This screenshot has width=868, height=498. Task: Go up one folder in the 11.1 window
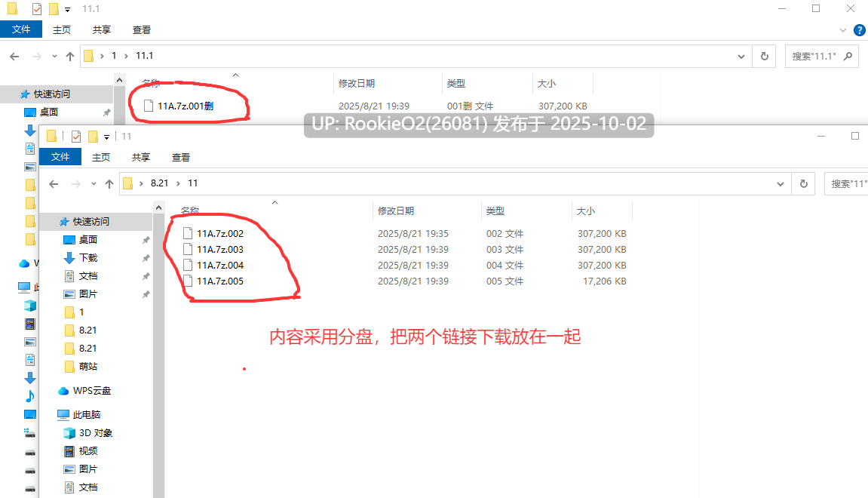69,57
